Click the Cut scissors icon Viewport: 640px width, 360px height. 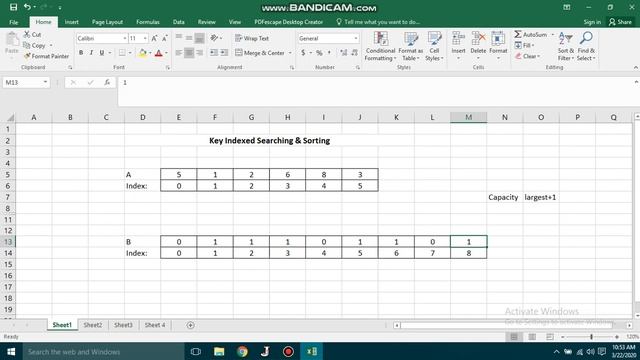pos(27,34)
